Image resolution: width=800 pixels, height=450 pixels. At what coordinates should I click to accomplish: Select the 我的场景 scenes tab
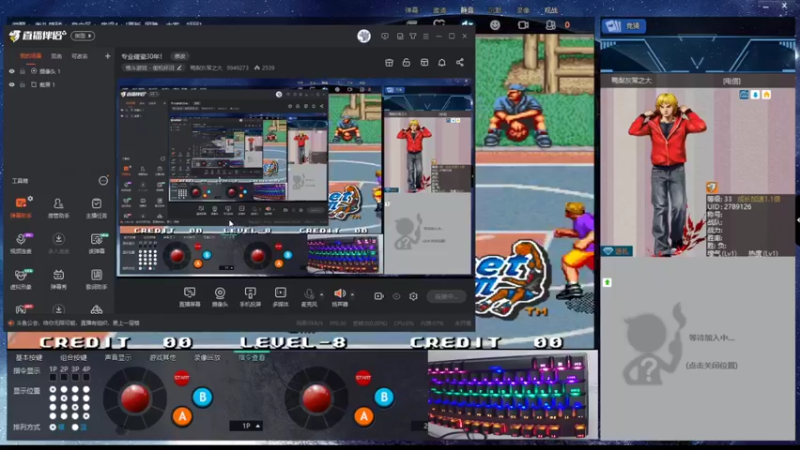31,56
